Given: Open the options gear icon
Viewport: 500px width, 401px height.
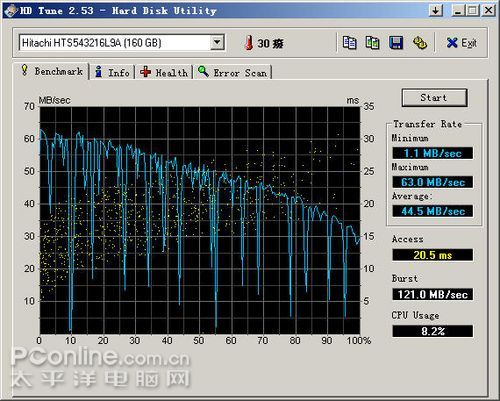Looking at the screenshot, I should click(x=420, y=43).
